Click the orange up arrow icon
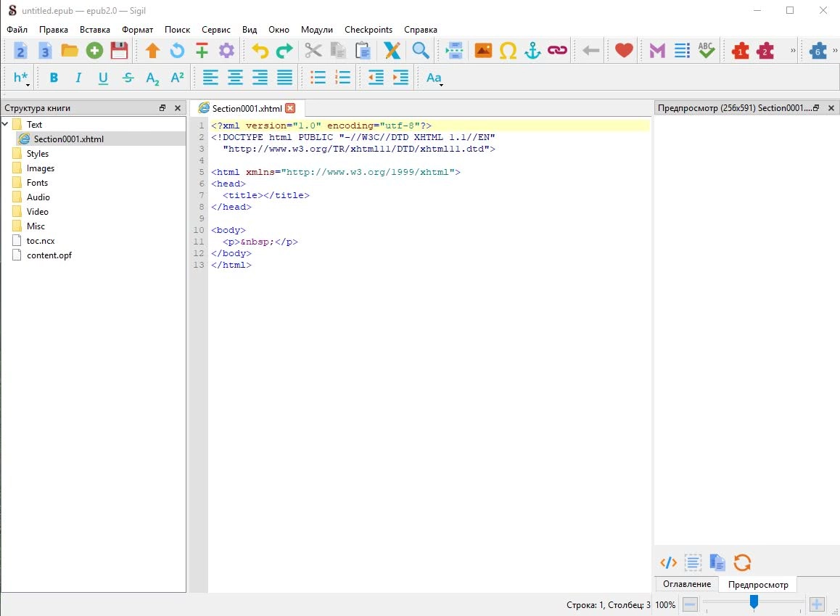840x616 pixels. (x=152, y=51)
